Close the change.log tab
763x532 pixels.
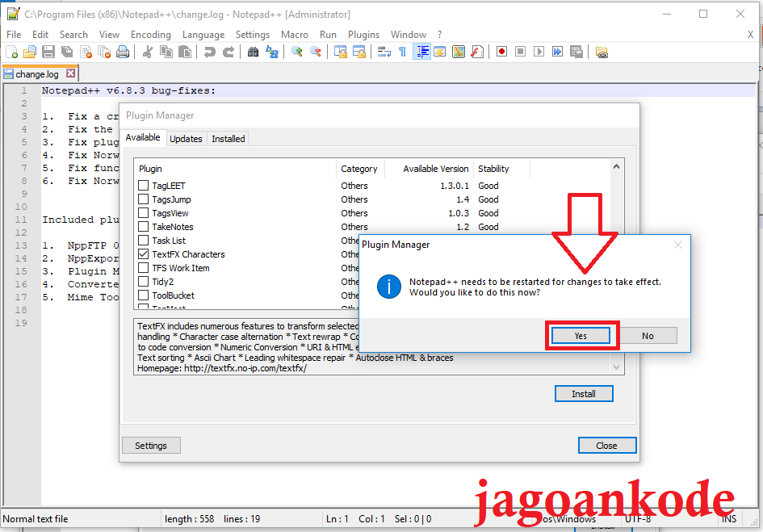[x=70, y=73]
